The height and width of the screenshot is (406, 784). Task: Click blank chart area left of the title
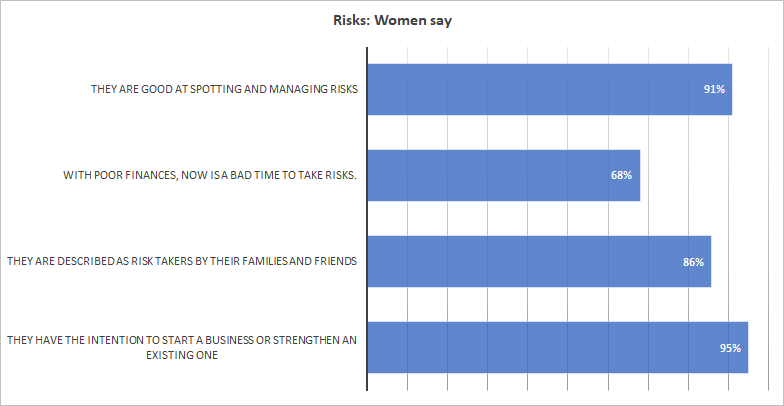tap(150, 21)
